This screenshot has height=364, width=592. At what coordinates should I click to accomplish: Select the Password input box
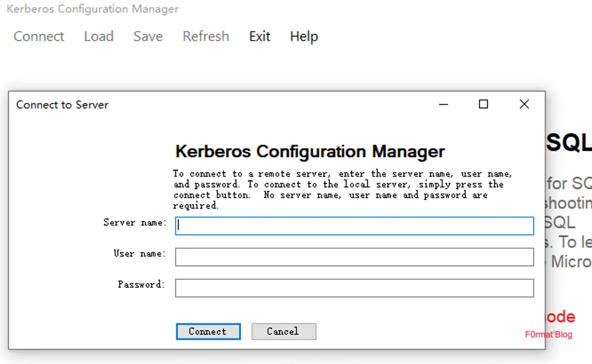pos(354,288)
